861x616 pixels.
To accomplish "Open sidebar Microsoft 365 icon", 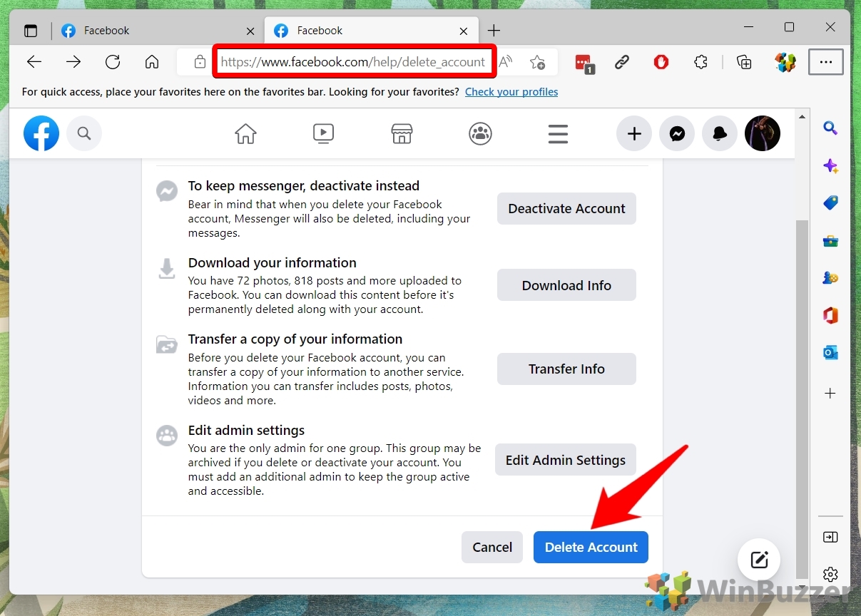I will coord(830,315).
